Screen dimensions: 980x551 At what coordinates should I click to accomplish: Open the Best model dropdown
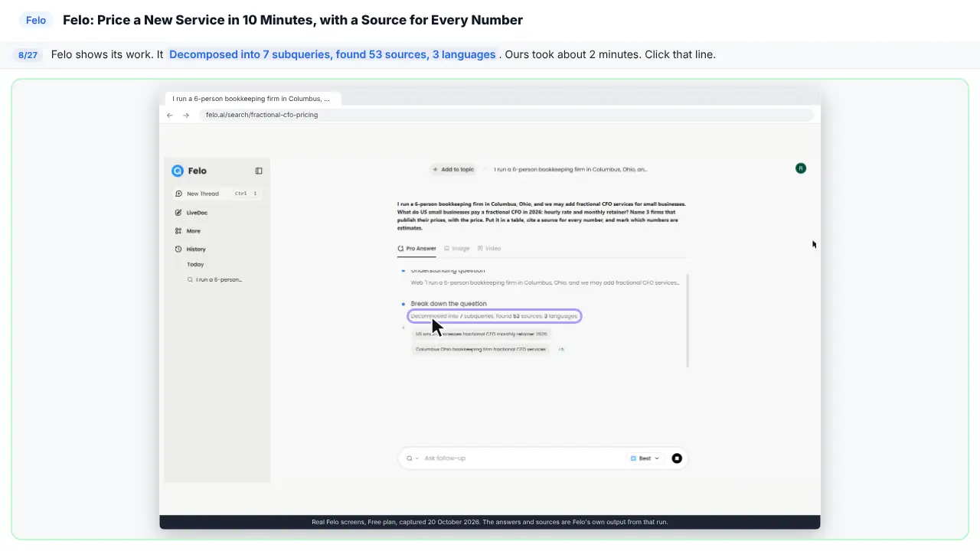[x=645, y=458]
